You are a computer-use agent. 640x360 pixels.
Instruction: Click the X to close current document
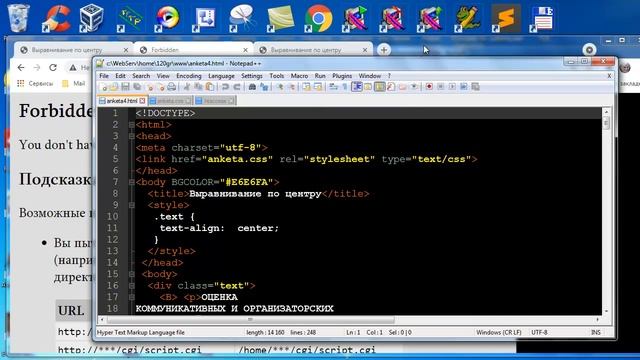coord(609,76)
